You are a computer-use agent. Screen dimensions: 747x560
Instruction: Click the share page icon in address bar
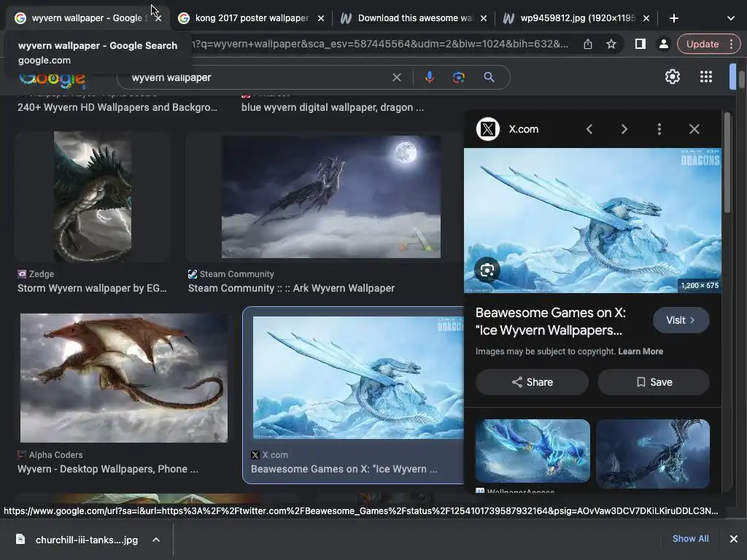(588, 44)
